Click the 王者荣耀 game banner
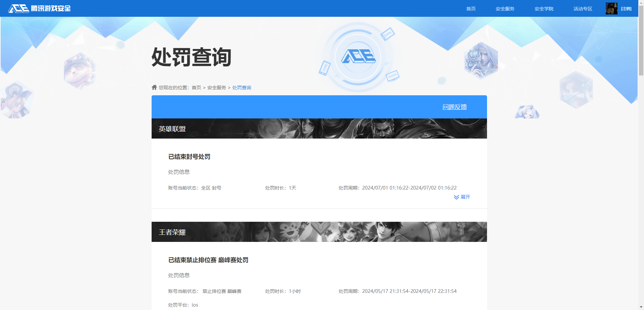The height and width of the screenshot is (310, 644). [x=319, y=232]
